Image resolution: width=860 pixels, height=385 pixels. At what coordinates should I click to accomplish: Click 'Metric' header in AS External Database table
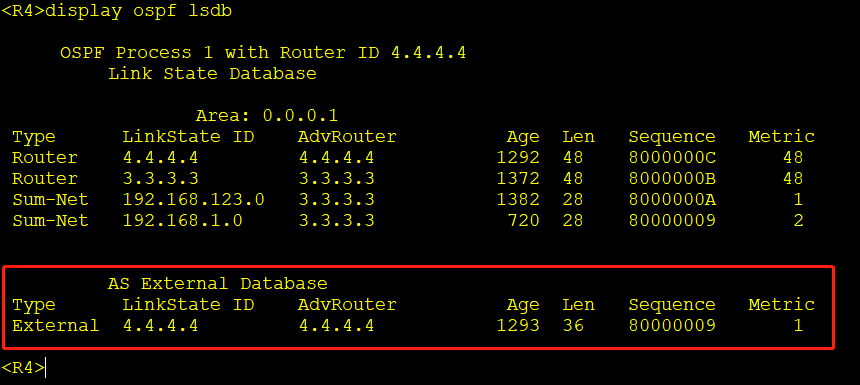pos(782,305)
